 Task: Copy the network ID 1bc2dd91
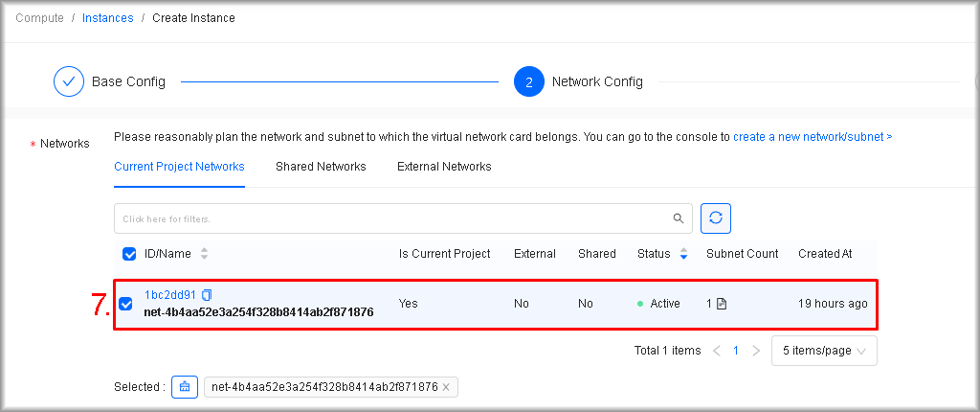click(x=207, y=295)
